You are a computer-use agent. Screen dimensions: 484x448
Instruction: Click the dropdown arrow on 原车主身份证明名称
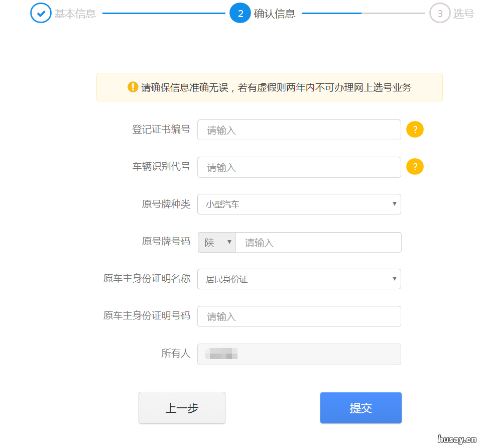point(394,279)
